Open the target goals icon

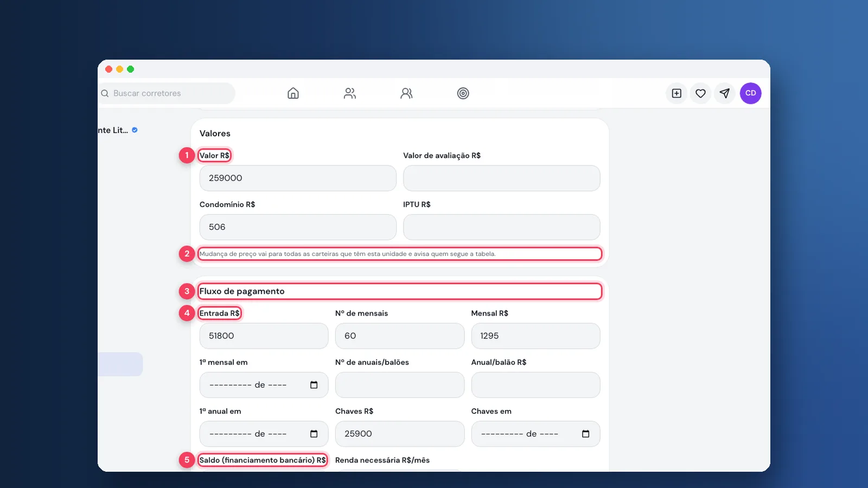click(463, 93)
